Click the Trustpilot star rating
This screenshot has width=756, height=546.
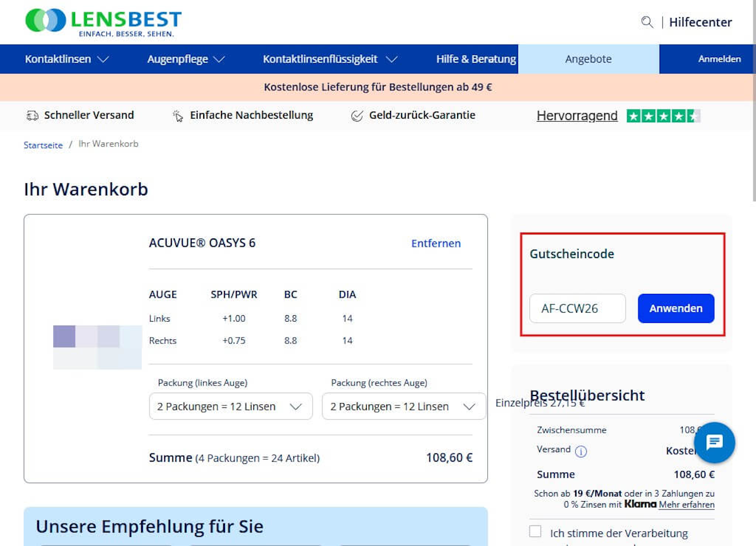point(663,116)
